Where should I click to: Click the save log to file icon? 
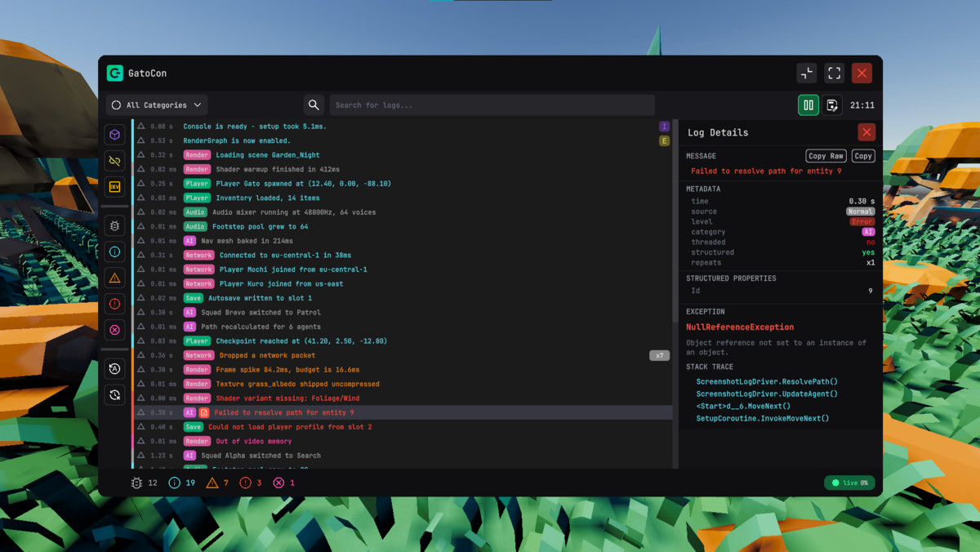[832, 105]
